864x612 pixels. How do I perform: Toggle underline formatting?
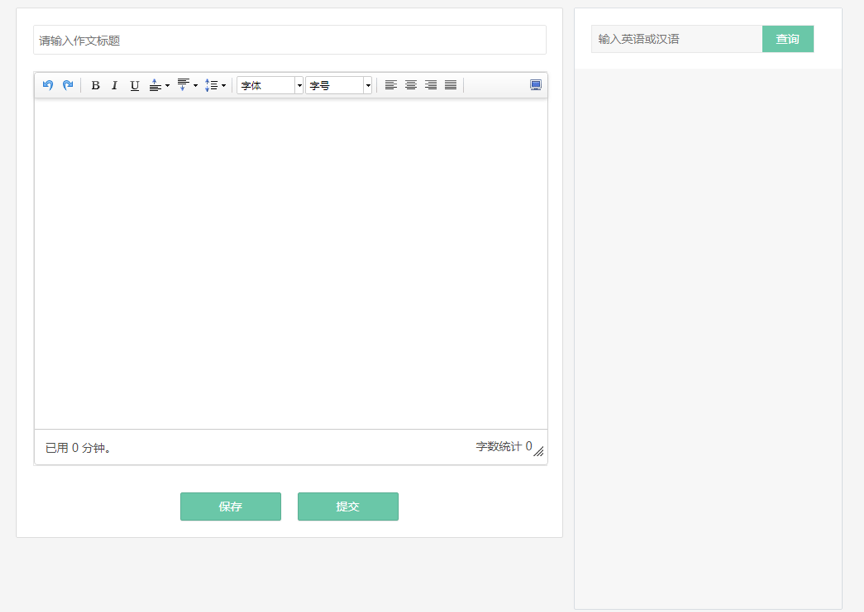[134, 85]
